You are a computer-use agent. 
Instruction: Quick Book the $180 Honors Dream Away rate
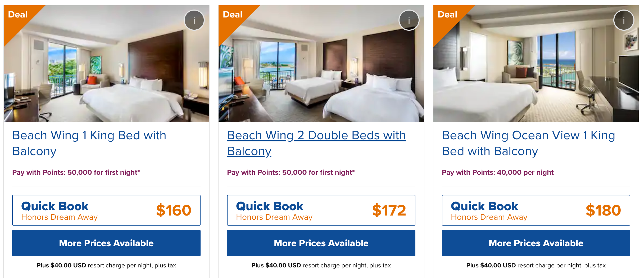536,210
